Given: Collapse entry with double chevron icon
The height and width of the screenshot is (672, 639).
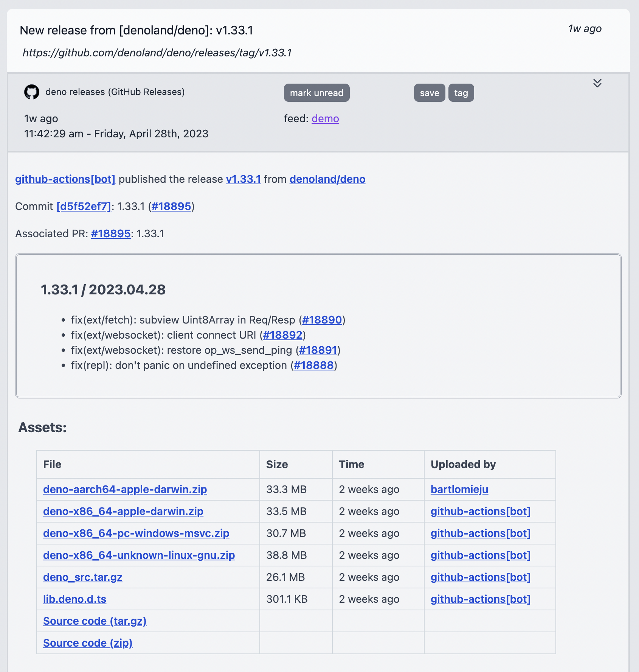Looking at the screenshot, I should coord(597,83).
